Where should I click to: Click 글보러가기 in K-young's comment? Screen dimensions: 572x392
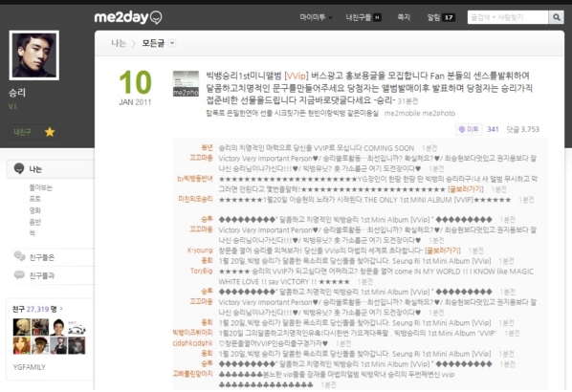[443, 250]
